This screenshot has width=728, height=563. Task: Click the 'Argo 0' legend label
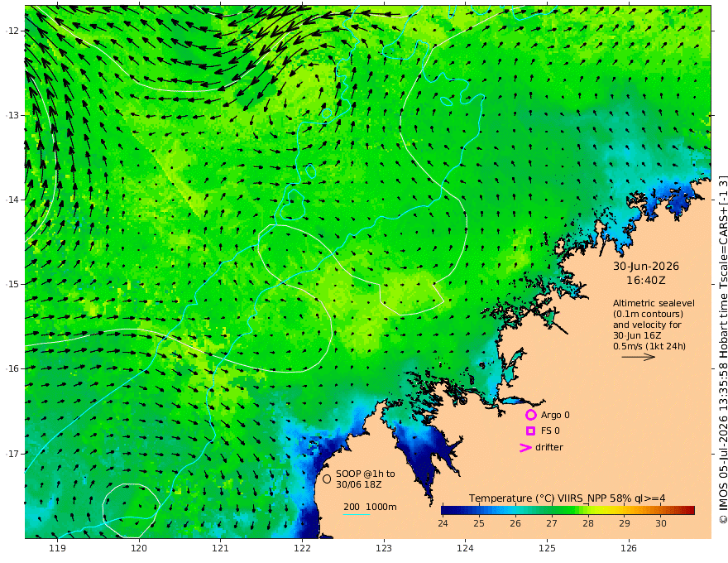(x=555, y=415)
